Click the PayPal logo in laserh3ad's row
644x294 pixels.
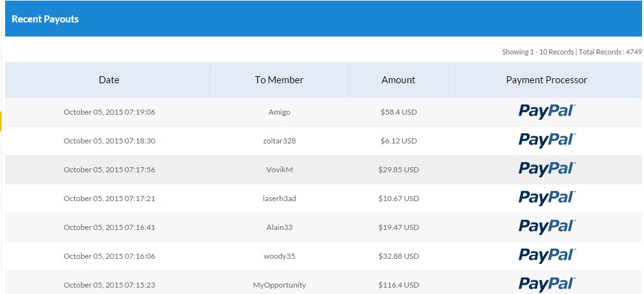[x=547, y=198]
